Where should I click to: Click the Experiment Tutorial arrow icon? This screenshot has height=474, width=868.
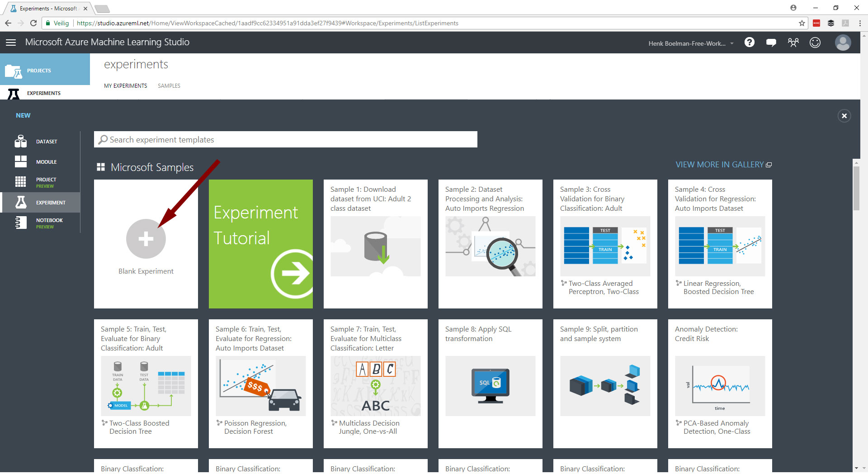click(292, 273)
